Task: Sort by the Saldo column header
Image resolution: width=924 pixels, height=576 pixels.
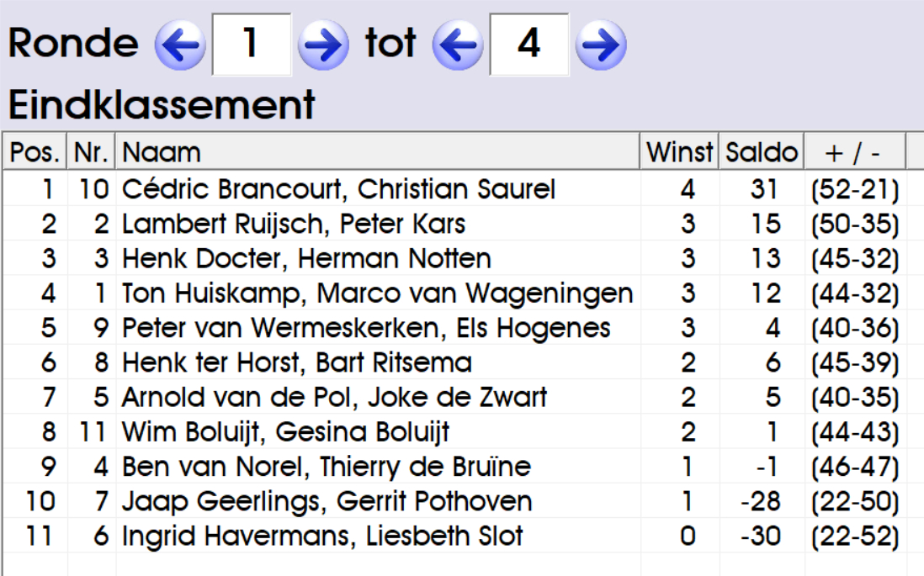Action: click(762, 152)
